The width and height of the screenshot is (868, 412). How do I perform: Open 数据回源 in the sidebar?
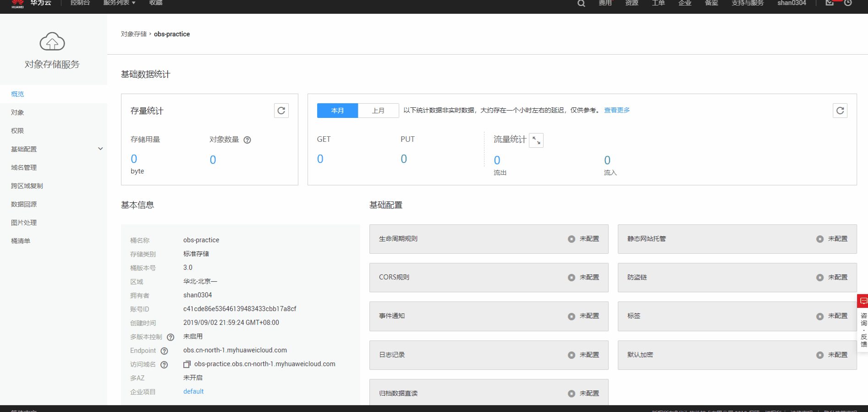click(54, 204)
